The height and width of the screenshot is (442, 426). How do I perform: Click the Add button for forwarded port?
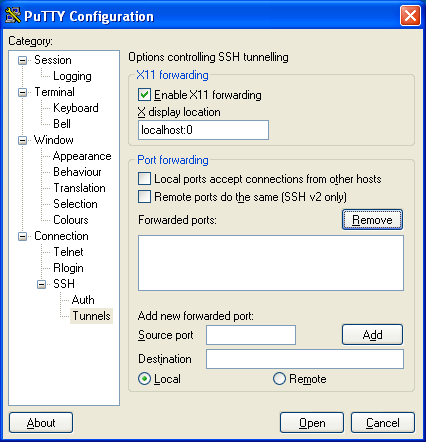pyautogui.click(x=372, y=334)
